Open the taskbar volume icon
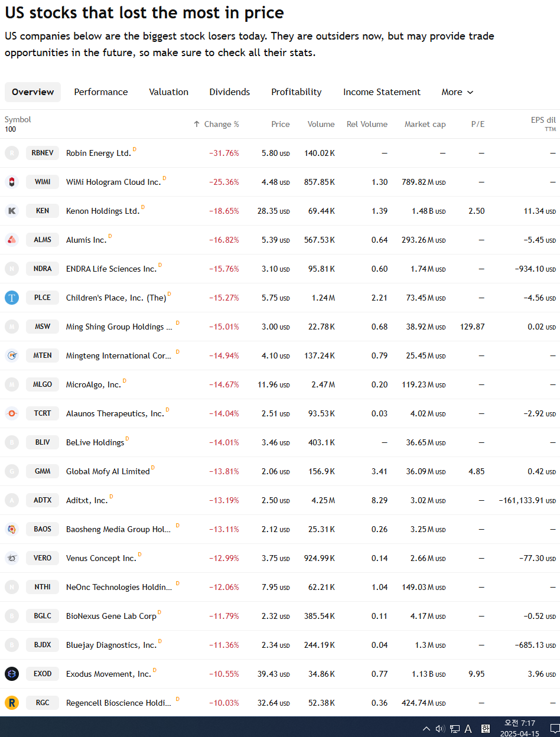Screen dimensions: 560x737 (440, 729)
